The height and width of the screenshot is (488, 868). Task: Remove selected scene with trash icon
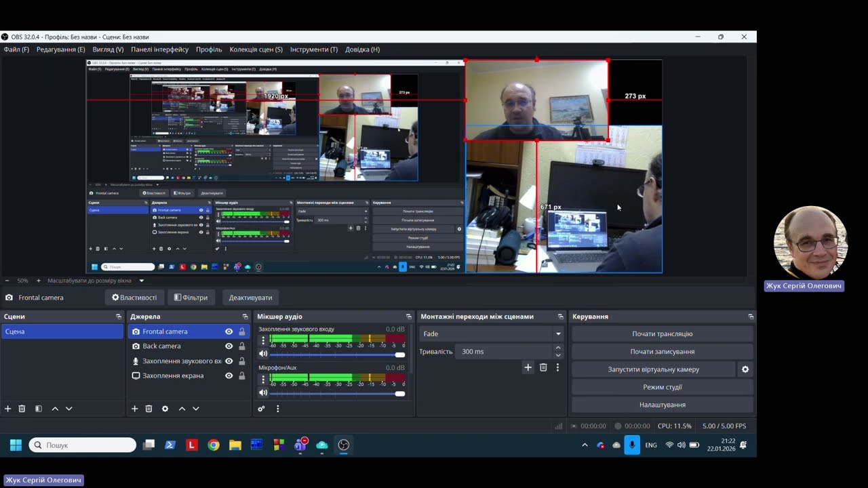point(22,409)
